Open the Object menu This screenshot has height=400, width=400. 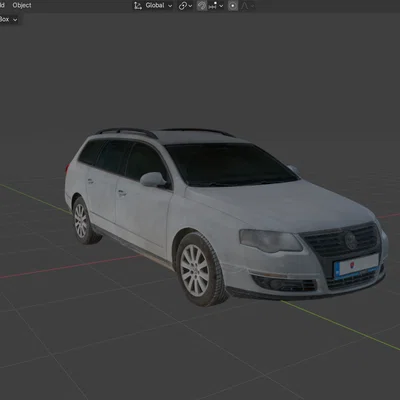(x=22, y=5)
